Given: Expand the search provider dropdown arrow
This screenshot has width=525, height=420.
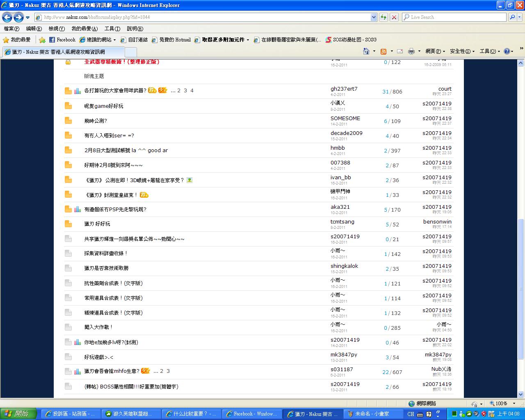Looking at the screenshot, I should 520,17.
